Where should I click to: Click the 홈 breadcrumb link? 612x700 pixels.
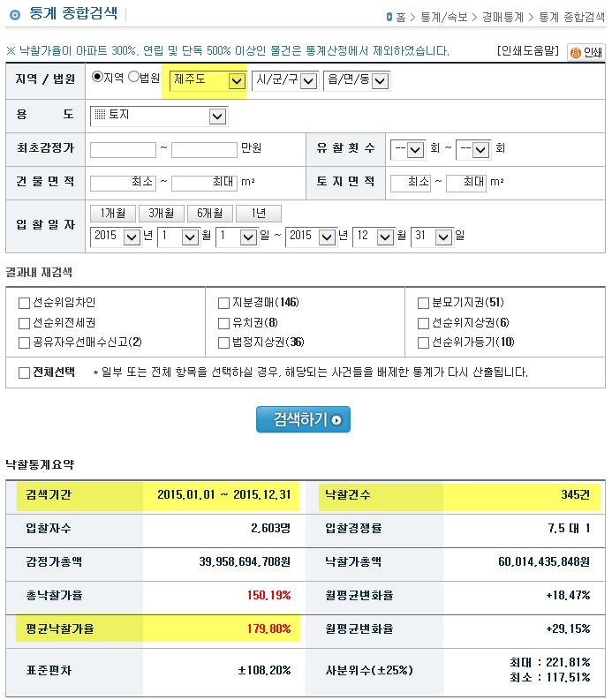[401, 17]
